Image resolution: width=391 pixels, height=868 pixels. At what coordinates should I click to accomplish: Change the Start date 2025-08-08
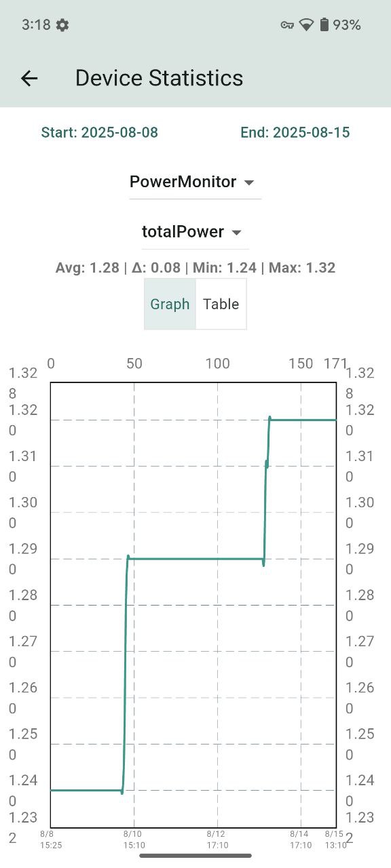tap(100, 132)
